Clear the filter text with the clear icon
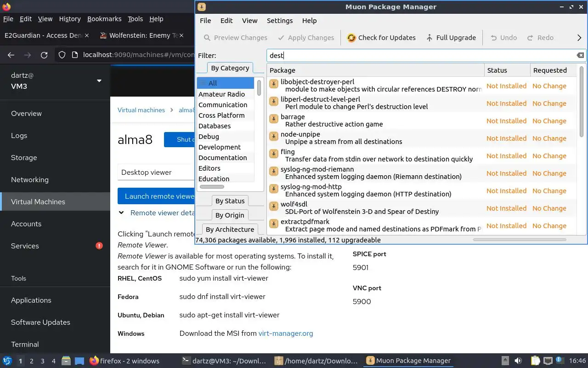This screenshot has width=588, height=368. [x=580, y=55]
